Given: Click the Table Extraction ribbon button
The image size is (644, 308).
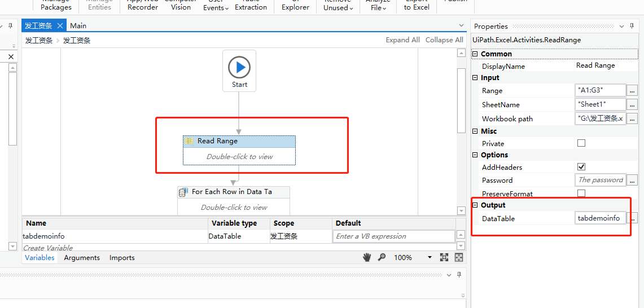Looking at the screenshot, I should pos(251,4).
